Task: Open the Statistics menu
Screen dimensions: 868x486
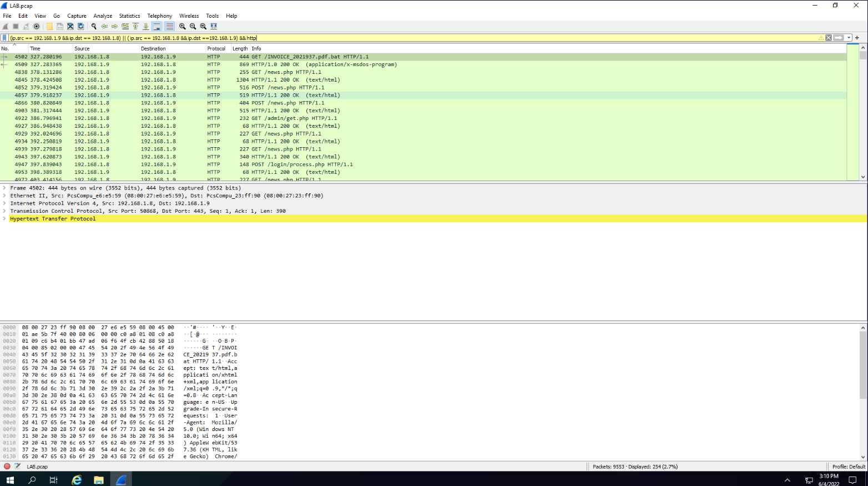Action: (x=129, y=16)
